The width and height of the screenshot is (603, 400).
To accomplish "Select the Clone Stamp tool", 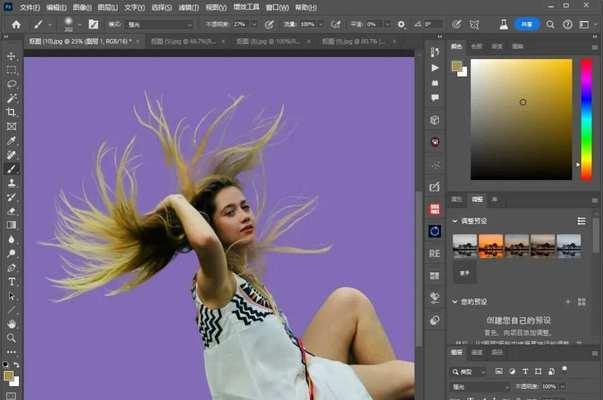I will tap(11, 183).
